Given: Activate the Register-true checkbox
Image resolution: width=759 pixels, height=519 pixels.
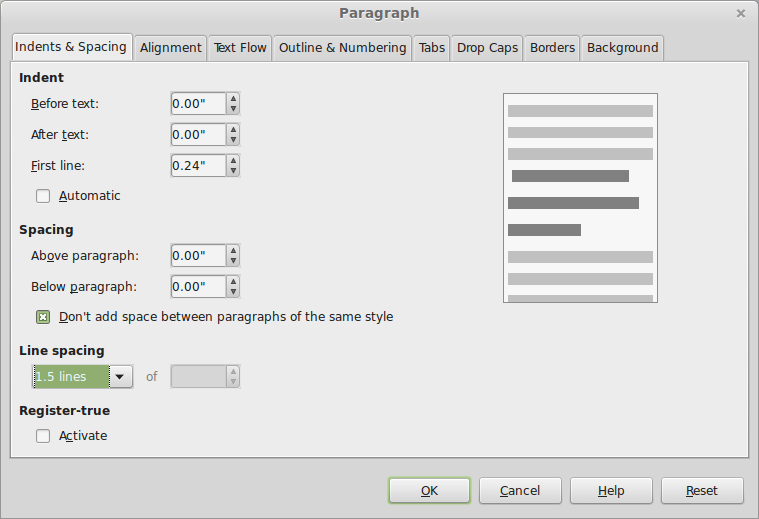Looking at the screenshot, I should point(43,436).
